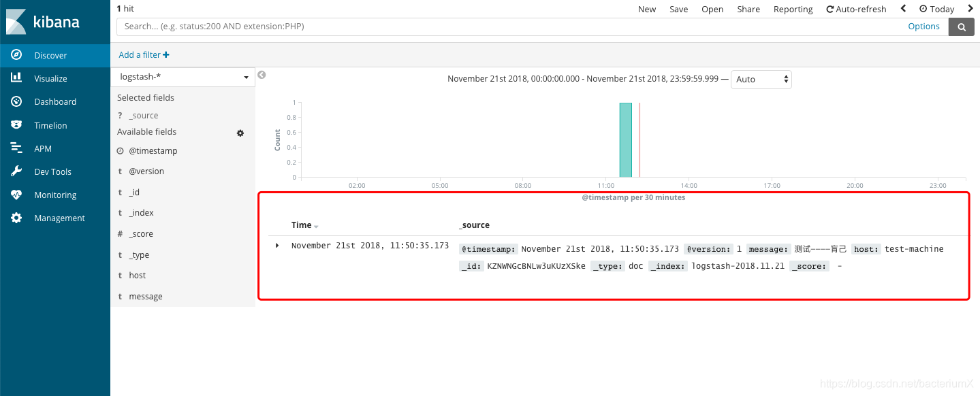Click the Visualize bar chart icon
The image size is (980, 396).
(x=17, y=78)
